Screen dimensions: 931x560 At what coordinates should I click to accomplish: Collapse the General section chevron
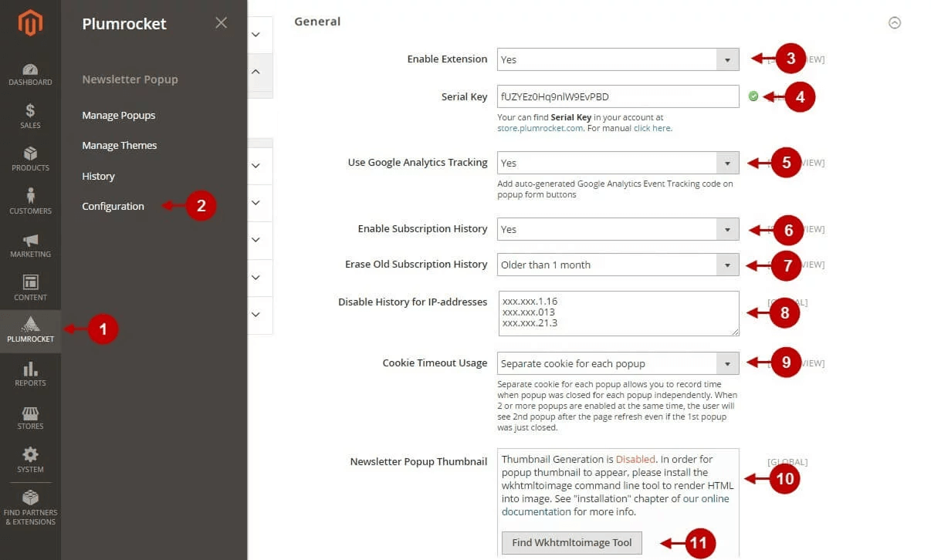pos(895,23)
